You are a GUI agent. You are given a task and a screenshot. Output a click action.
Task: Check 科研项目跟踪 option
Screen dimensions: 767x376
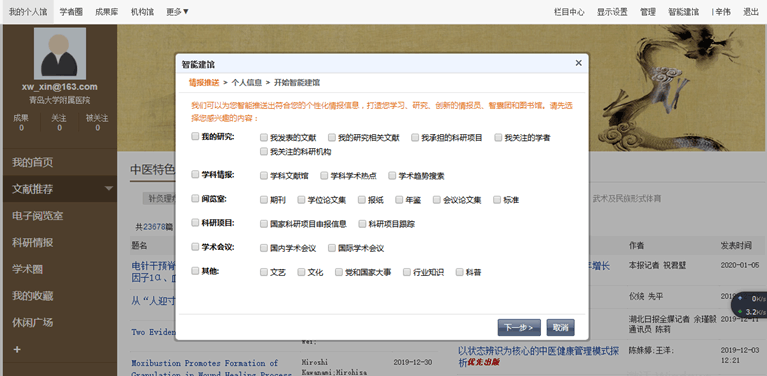click(362, 223)
